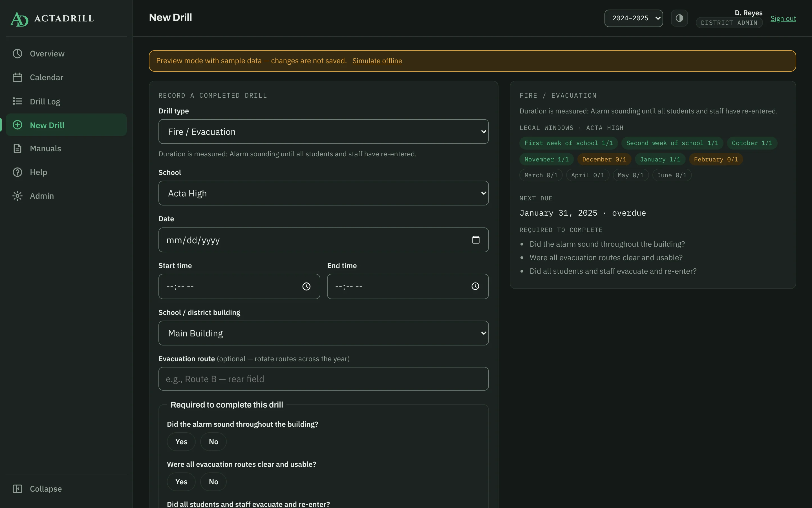Open Manuals from the sidebar
This screenshot has width=812, height=508.
67,148
